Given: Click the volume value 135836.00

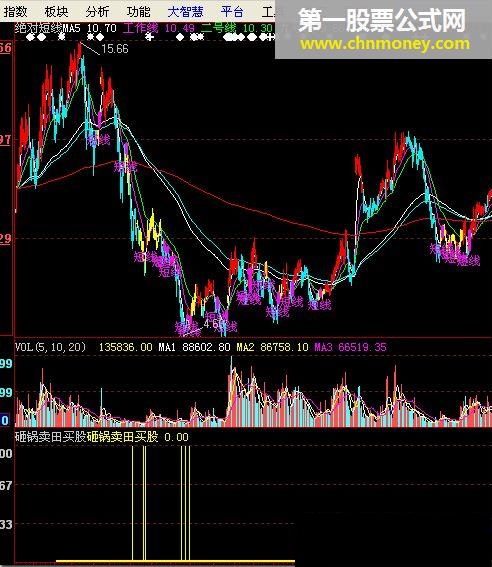Looking at the screenshot, I should pyautogui.click(x=125, y=347).
